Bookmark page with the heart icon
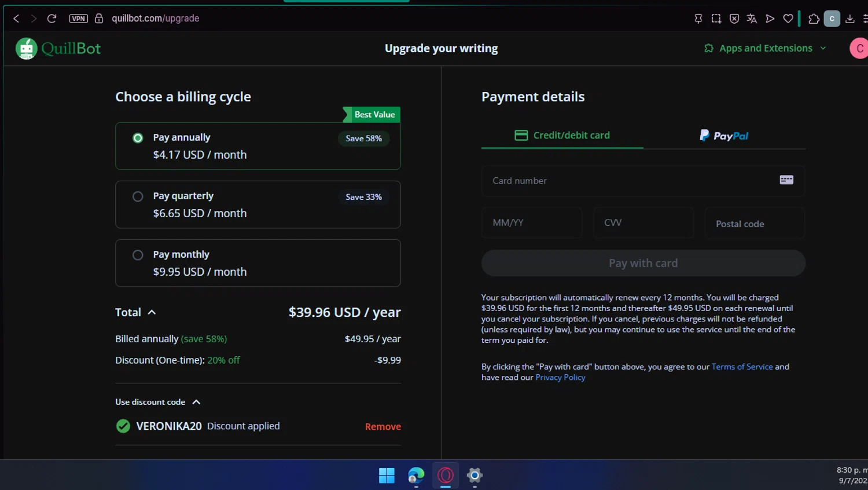The width and height of the screenshot is (868, 490). pos(788,19)
